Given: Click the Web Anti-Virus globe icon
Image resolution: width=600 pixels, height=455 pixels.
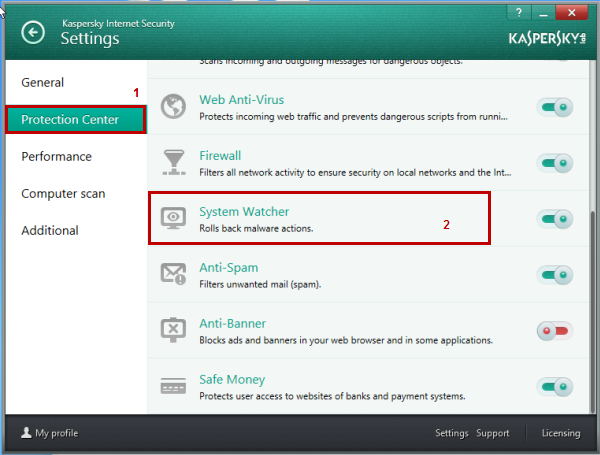Looking at the screenshot, I should [x=173, y=106].
